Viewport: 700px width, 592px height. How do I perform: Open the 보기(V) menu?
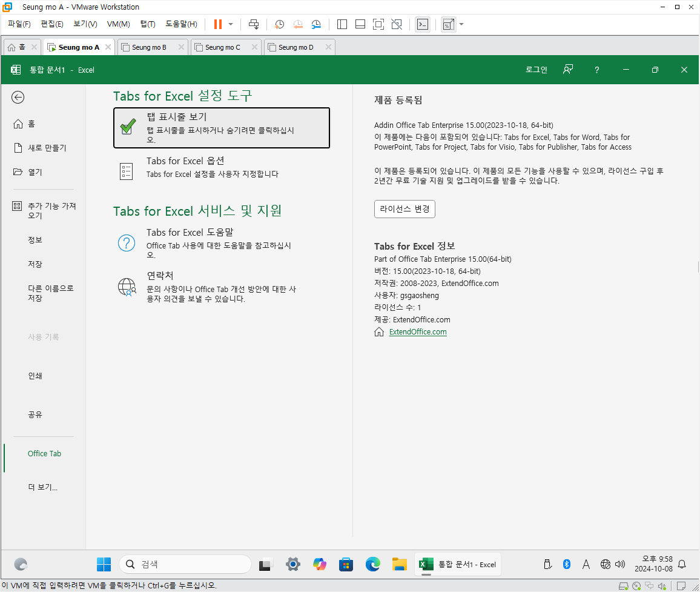85,24
